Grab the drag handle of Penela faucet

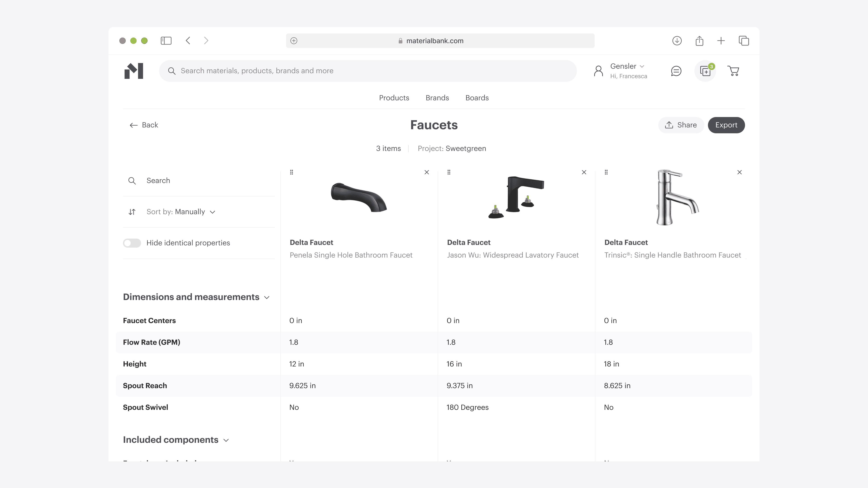pyautogui.click(x=292, y=172)
